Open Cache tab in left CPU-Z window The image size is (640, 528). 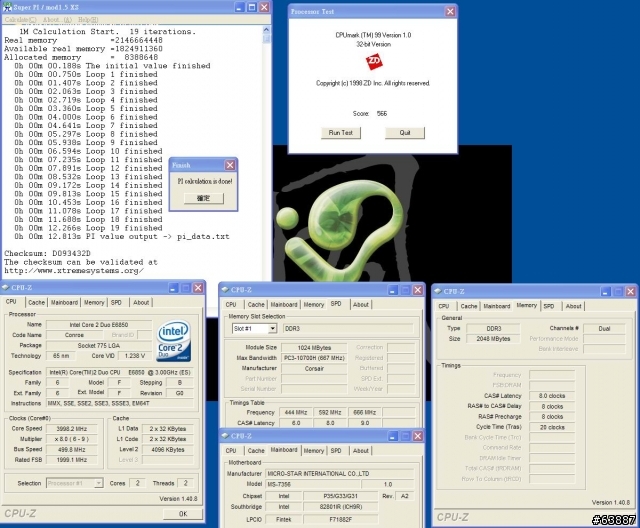pos(36,302)
